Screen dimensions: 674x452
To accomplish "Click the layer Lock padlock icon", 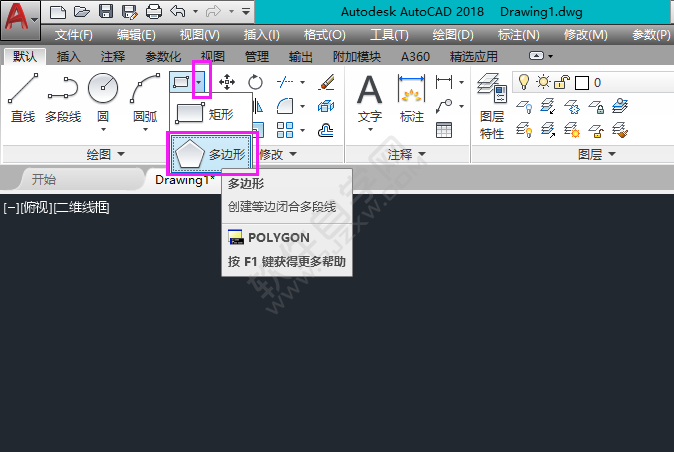I will click(596, 106).
